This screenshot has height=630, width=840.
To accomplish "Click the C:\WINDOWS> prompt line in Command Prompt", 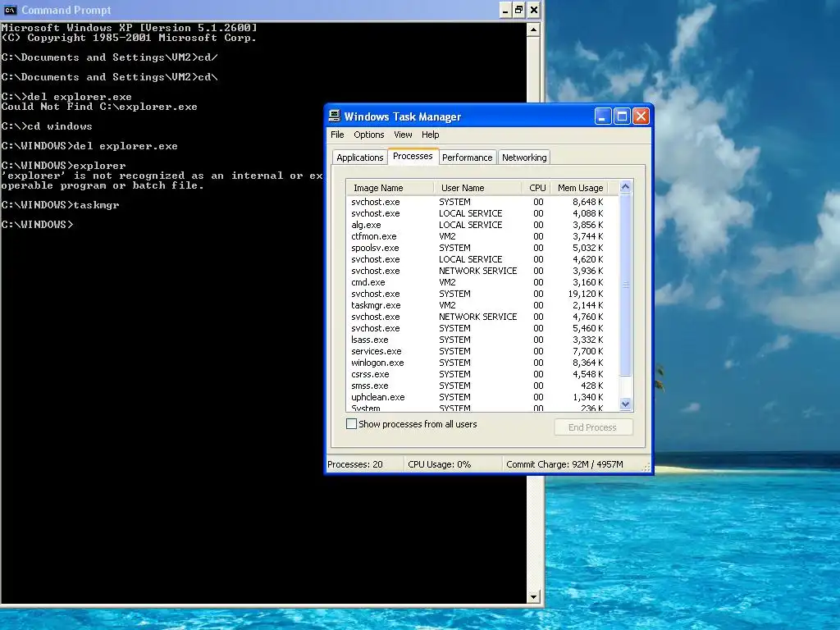I will 37,225.
